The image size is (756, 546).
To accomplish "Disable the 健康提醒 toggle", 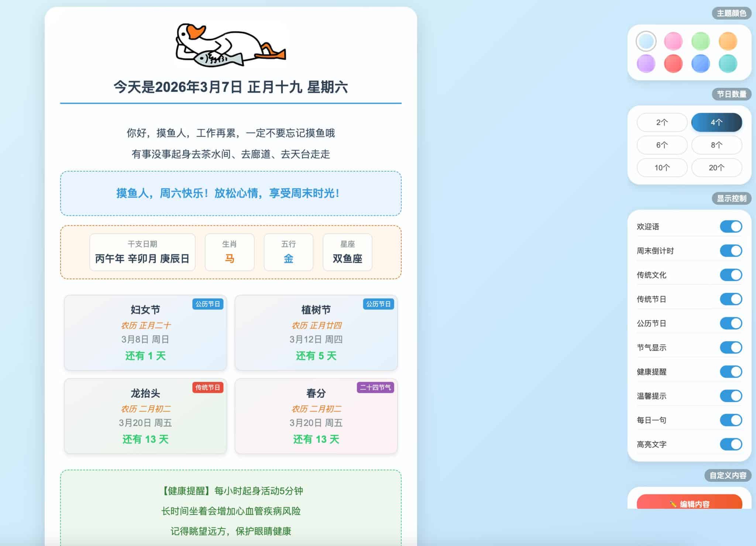I will click(731, 372).
